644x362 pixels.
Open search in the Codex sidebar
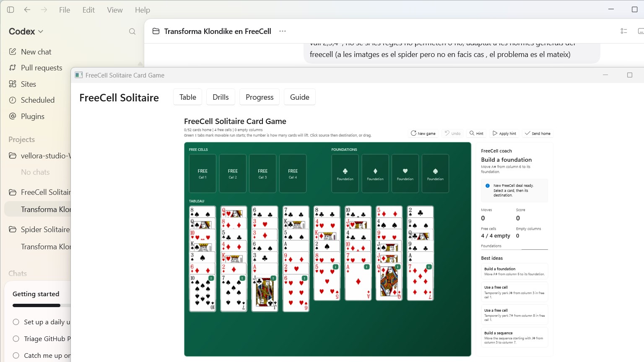click(x=132, y=31)
